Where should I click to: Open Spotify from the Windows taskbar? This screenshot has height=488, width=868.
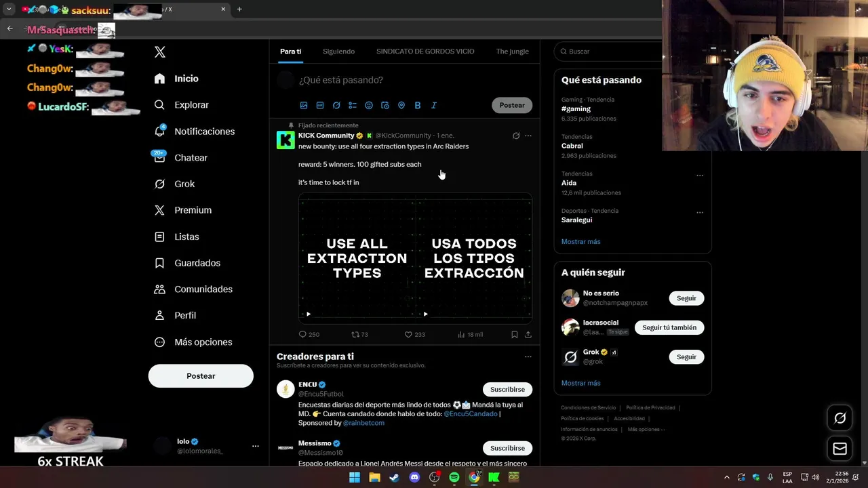[x=454, y=477]
